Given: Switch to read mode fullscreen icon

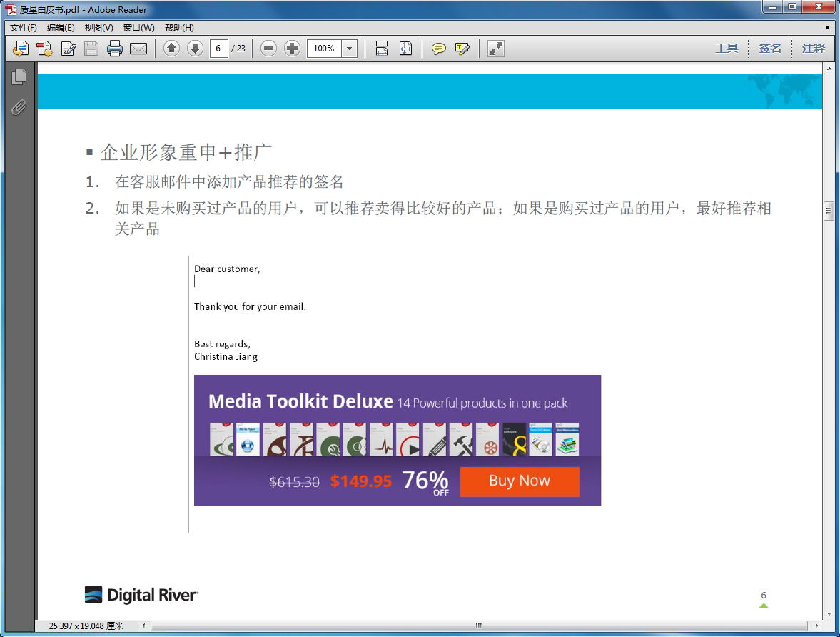Looking at the screenshot, I should pos(495,49).
